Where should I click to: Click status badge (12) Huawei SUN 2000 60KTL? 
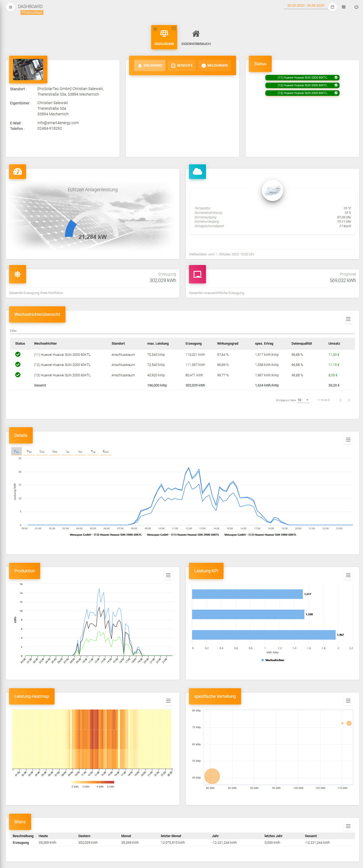302,85
